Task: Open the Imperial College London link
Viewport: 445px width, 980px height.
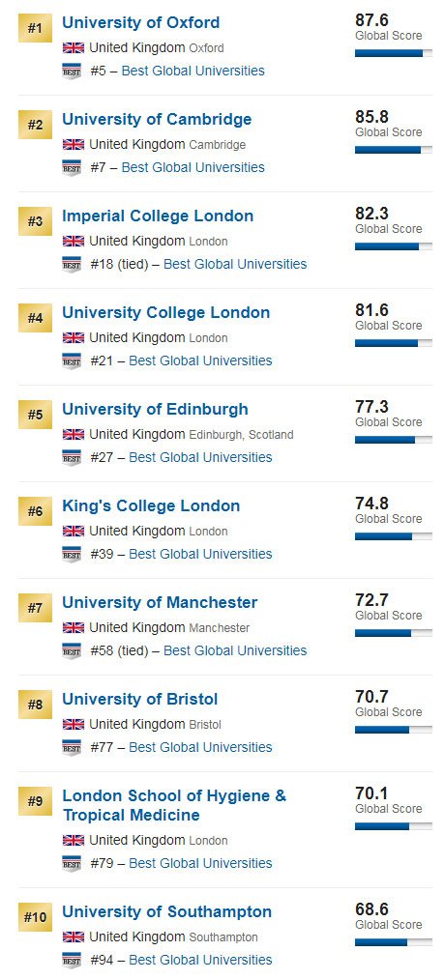Action: pos(158,216)
